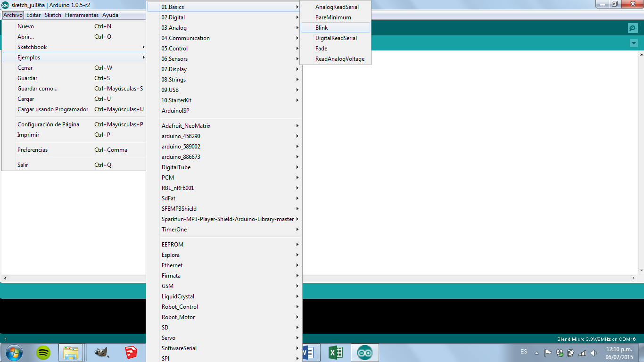Image resolution: width=644 pixels, height=362 pixels.
Task: Switch to Excel in the taskbar
Action: (335, 352)
